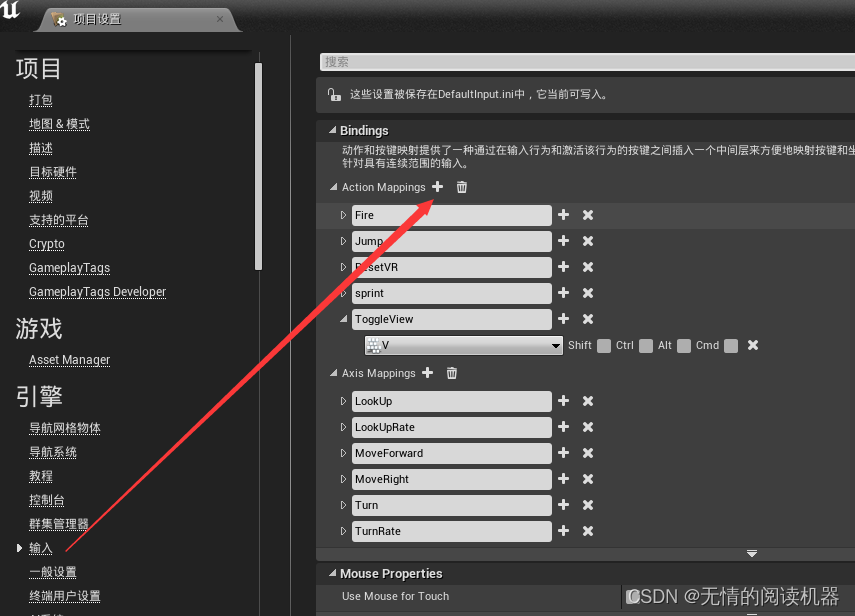Remove the ResetVR action mapping

click(x=587, y=267)
